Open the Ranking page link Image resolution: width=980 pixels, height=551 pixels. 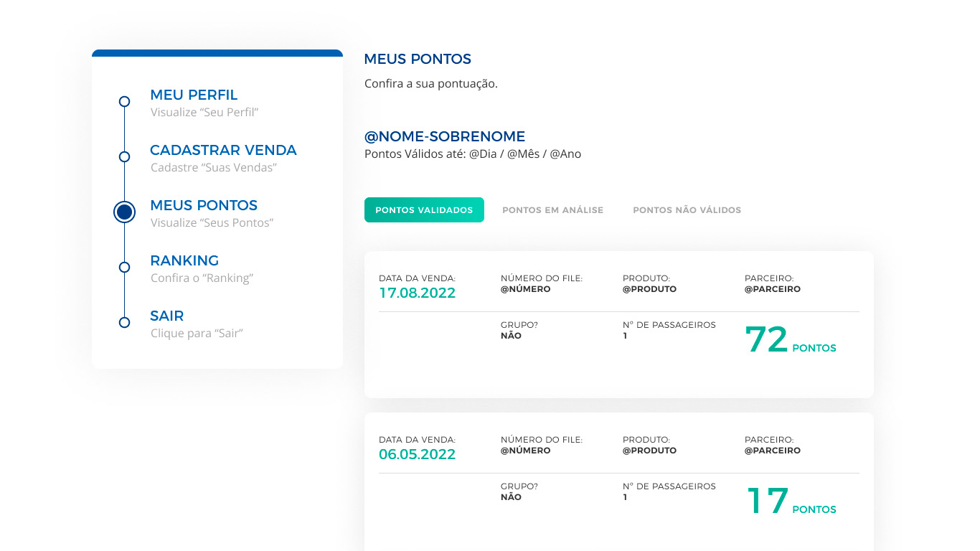(x=184, y=260)
